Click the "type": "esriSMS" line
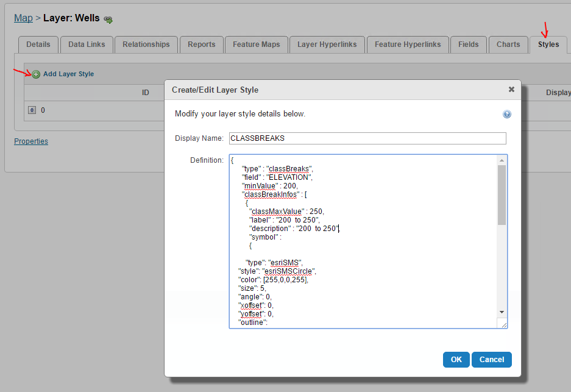Viewport: 571px width, 392px height. 274,263
